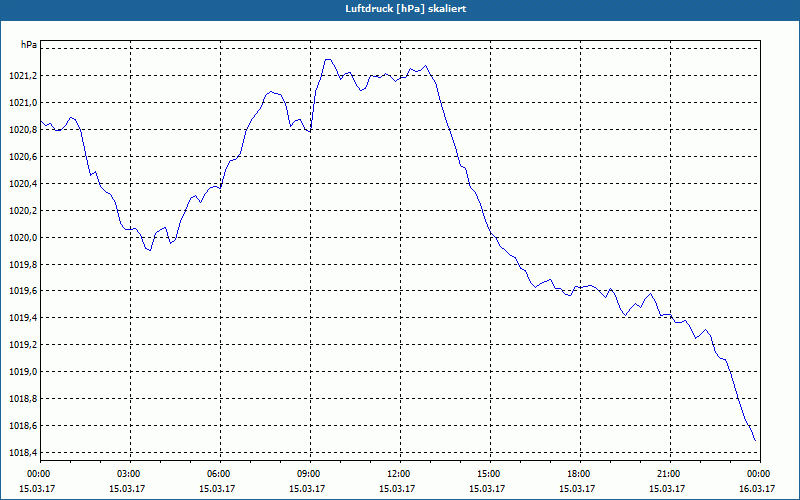Click the '03:00' time label
Viewport: 800px width, 500px height.
click(x=130, y=474)
